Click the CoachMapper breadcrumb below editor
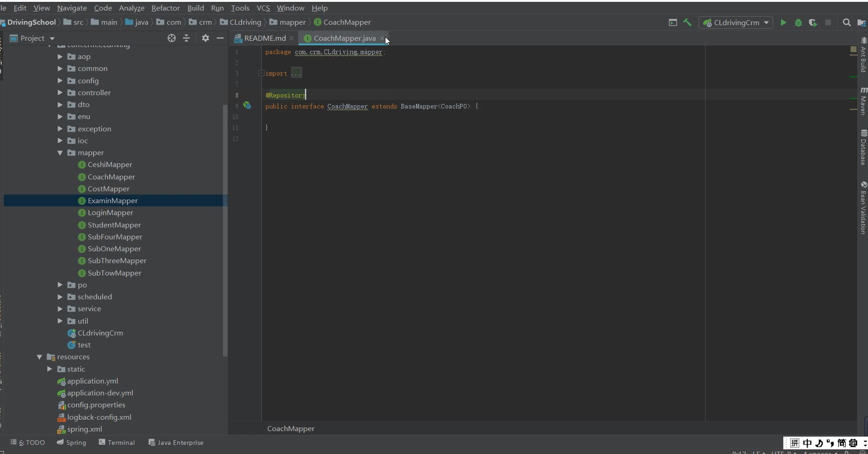 point(291,429)
